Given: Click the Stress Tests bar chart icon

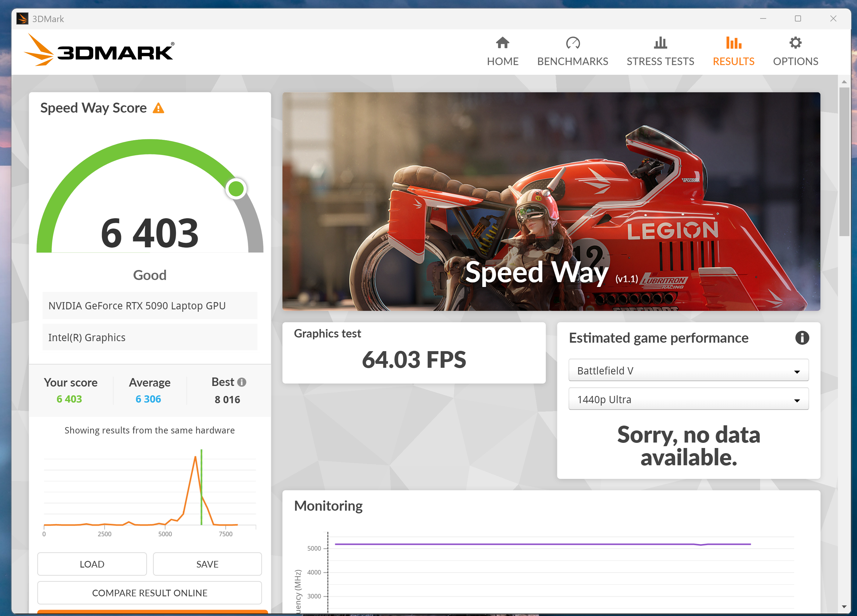Looking at the screenshot, I should [660, 43].
